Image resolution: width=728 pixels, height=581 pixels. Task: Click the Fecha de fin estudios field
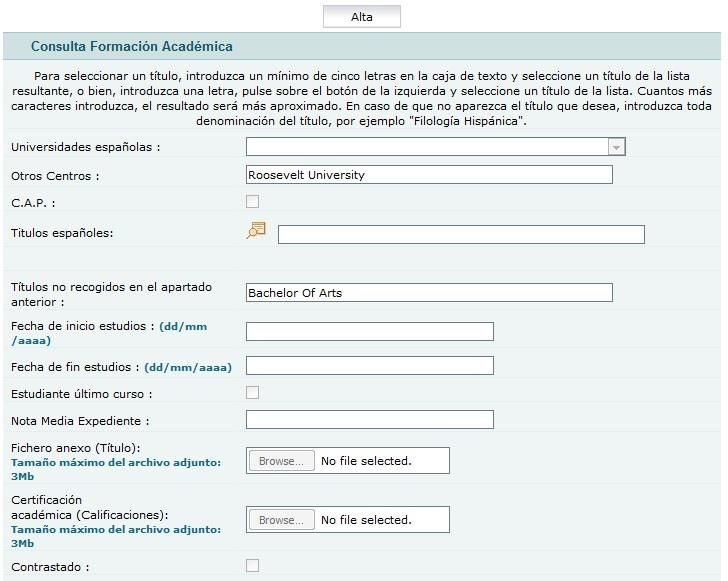370,366
